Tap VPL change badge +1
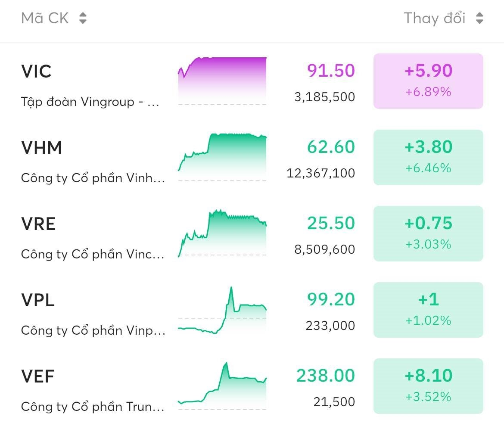 [428, 310]
